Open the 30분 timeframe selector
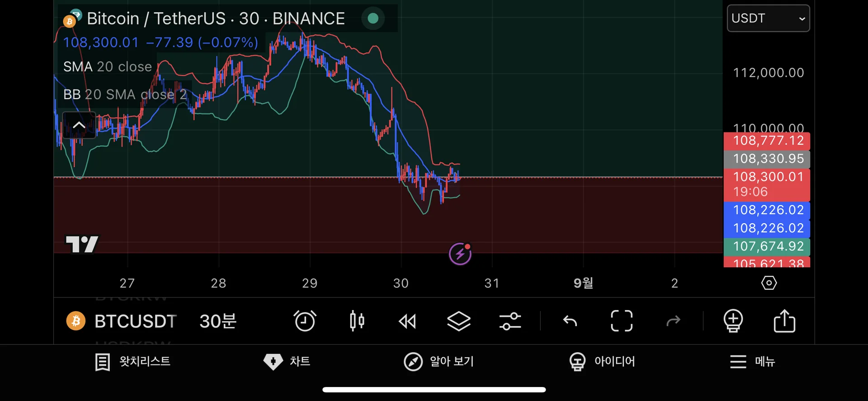Viewport: 868px width, 401px height. pos(218,321)
